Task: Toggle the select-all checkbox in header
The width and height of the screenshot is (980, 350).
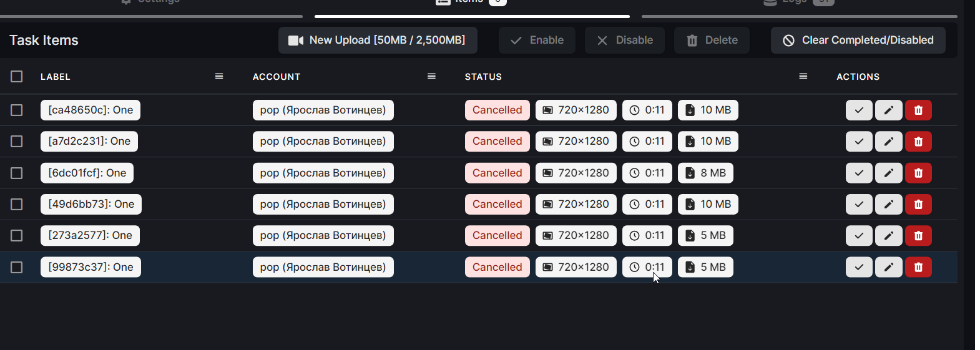Action: (x=17, y=77)
